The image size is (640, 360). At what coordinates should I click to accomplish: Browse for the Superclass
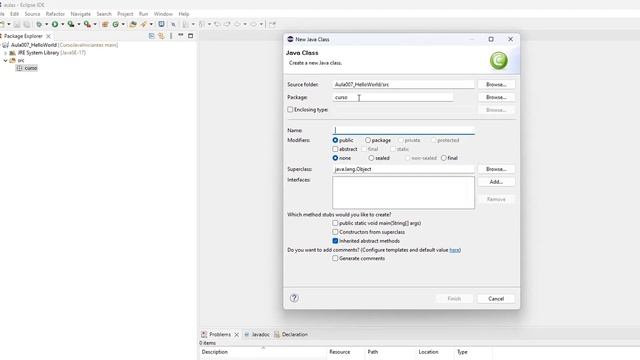(496, 169)
